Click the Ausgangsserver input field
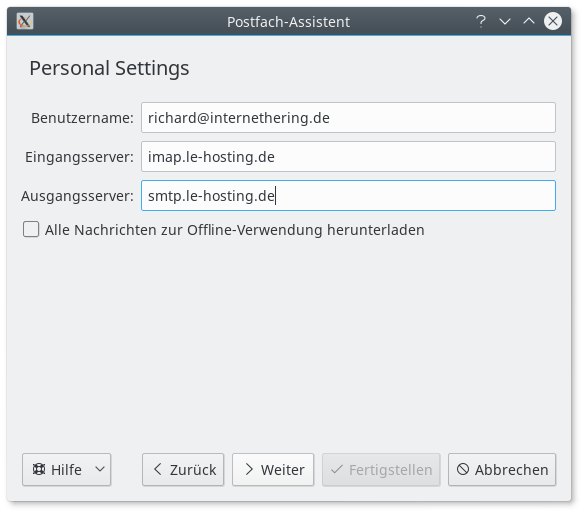Screen dimensions: 584x514 pos(348,196)
